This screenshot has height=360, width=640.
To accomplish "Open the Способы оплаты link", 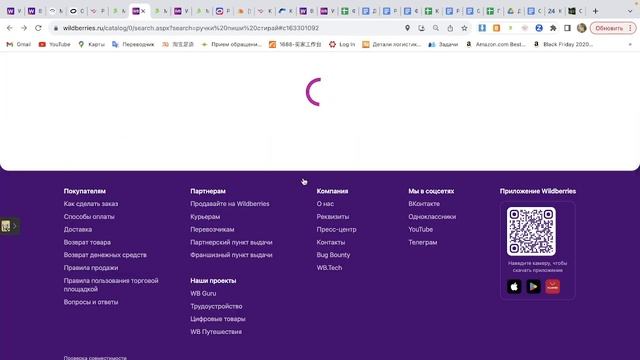I will click(89, 217).
